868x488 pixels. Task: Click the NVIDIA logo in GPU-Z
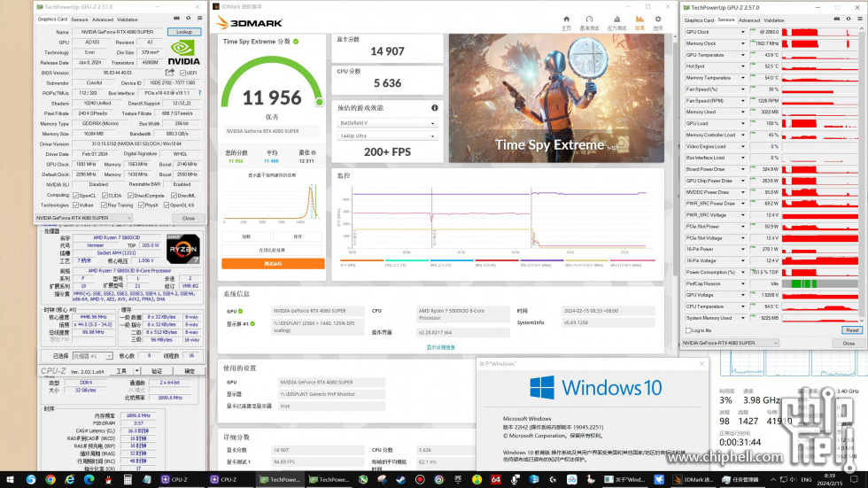pos(184,52)
